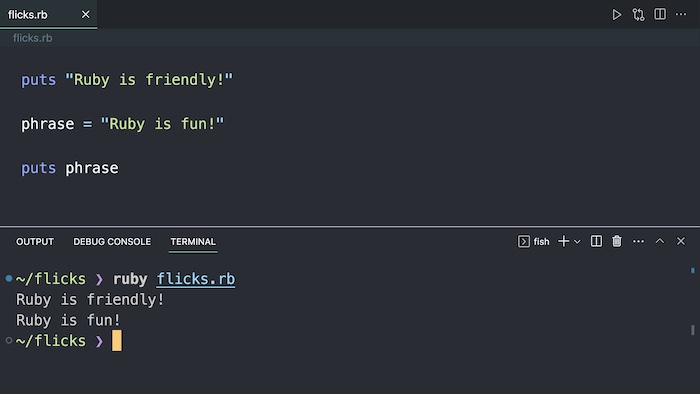
Task: Kill terminal with trash icon
Action: pyautogui.click(x=617, y=241)
